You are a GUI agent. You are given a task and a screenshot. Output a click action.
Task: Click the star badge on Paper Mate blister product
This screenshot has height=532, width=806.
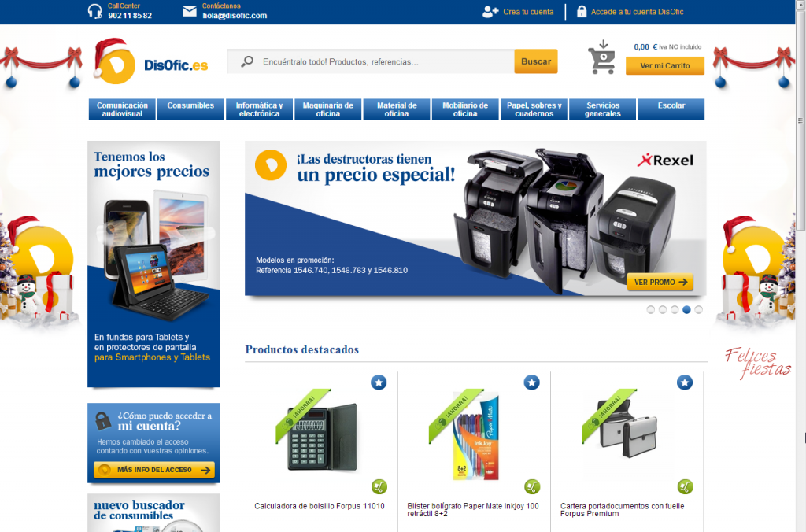pyautogui.click(x=531, y=382)
